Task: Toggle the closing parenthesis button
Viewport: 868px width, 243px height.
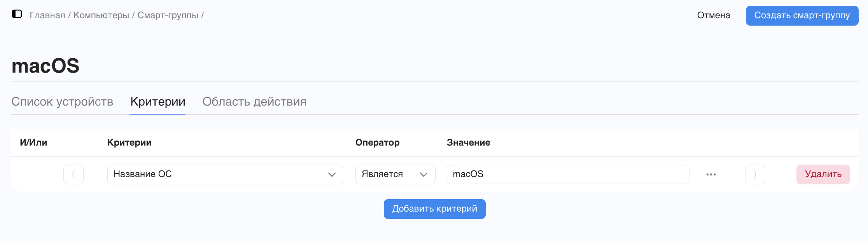Action: coord(755,174)
